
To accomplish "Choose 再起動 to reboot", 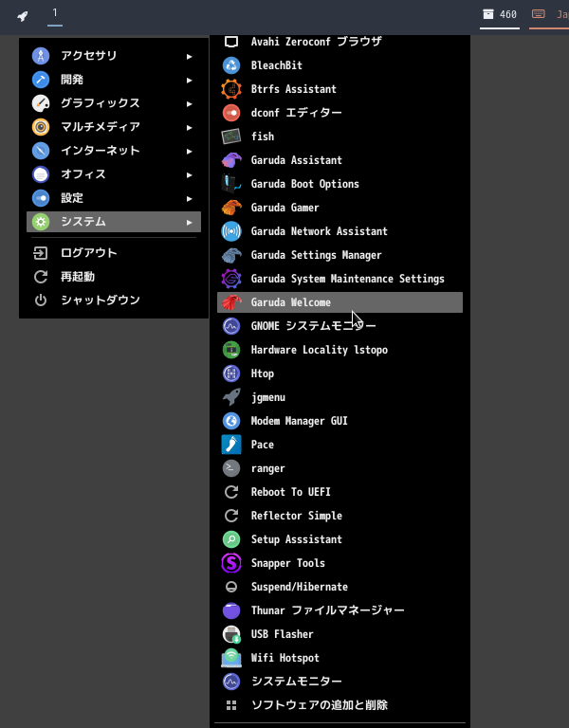I will pyautogui.click(x=114, y=277).
